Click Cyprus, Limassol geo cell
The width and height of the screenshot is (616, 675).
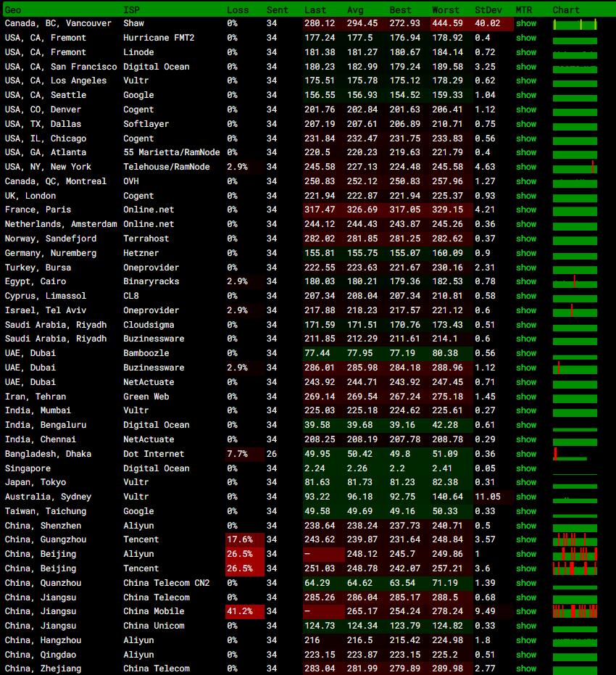pyautogui.click(x=46, y=296)
